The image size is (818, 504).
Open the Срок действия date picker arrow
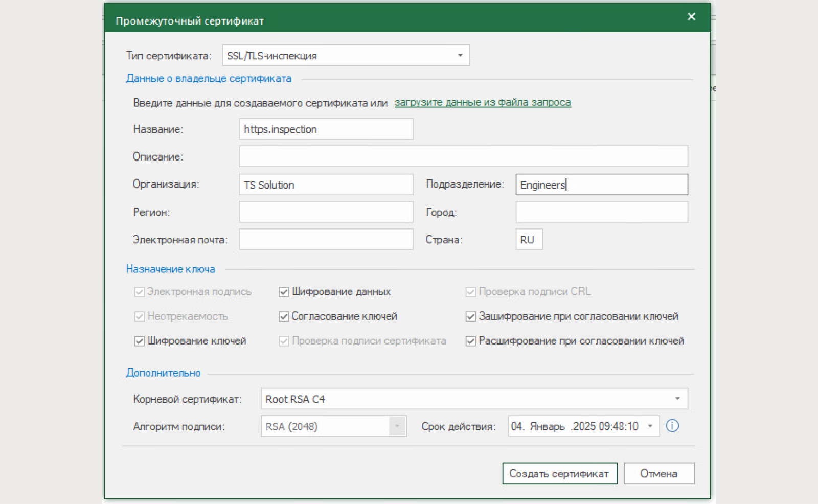pyautogui.click(x=650, y=426)
